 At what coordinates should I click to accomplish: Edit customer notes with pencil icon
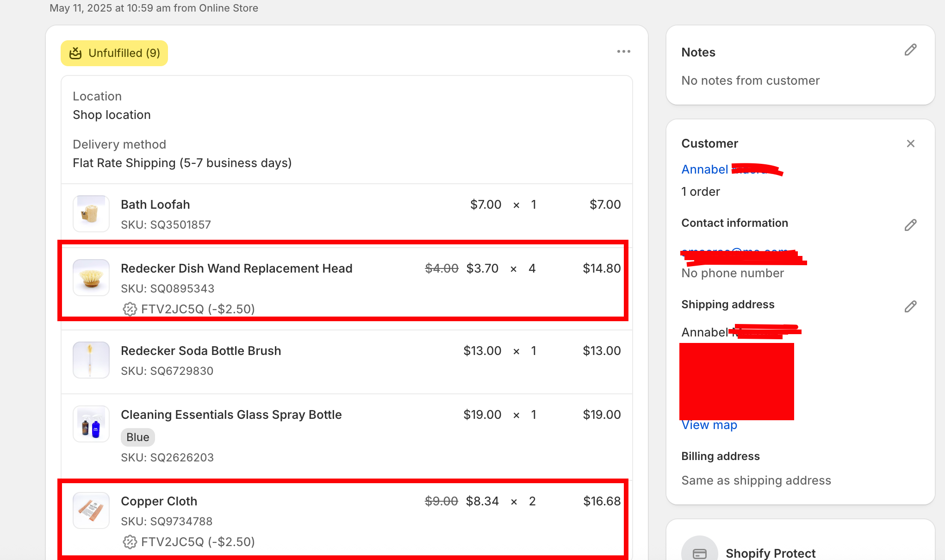point(910,50)
